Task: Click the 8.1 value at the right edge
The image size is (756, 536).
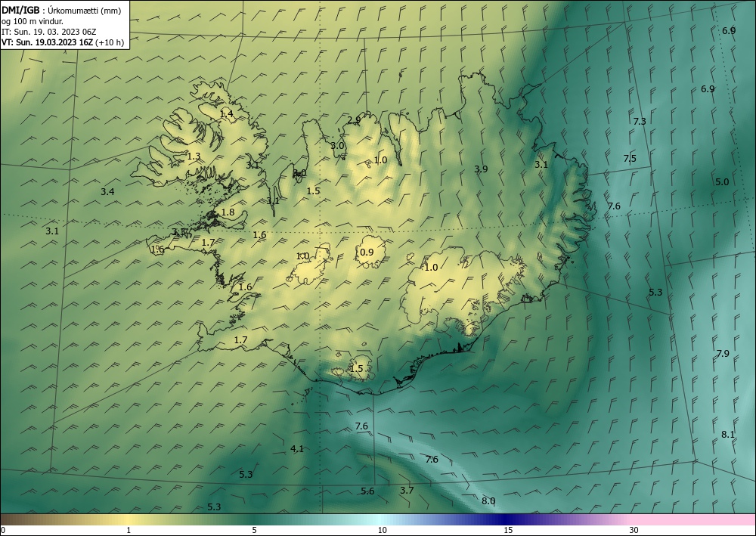Action: pyautogui.click(x=727, y=434)
